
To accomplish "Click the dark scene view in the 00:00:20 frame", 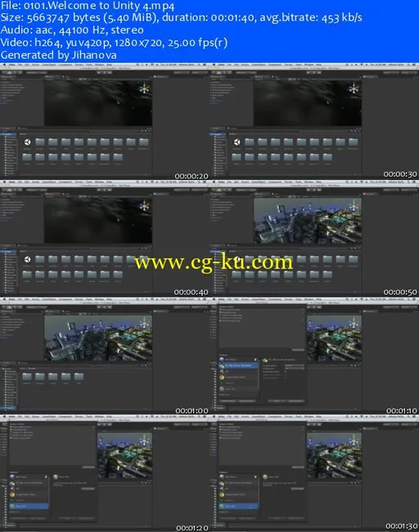I will [x=97, y=103].
